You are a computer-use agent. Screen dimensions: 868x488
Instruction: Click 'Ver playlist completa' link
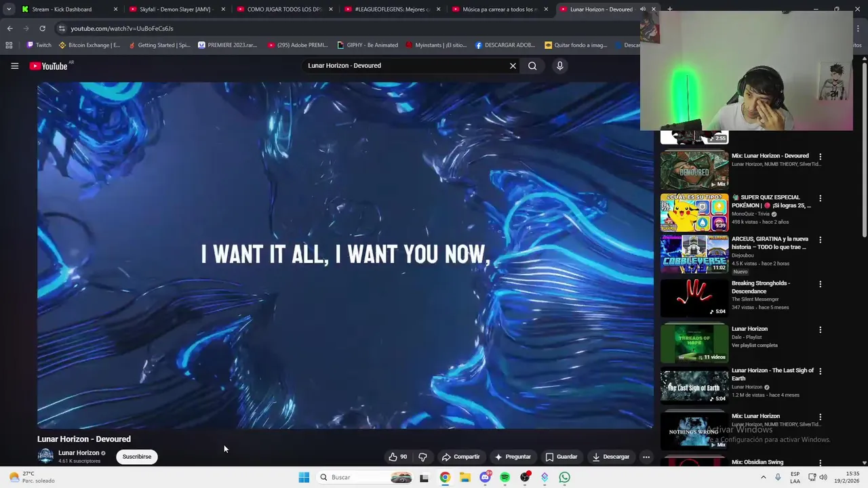tap(755, 345)
